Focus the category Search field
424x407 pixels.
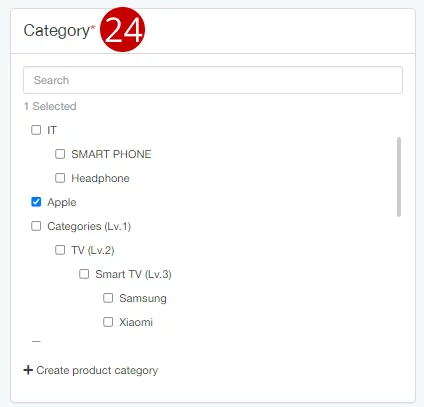point(213,80)
